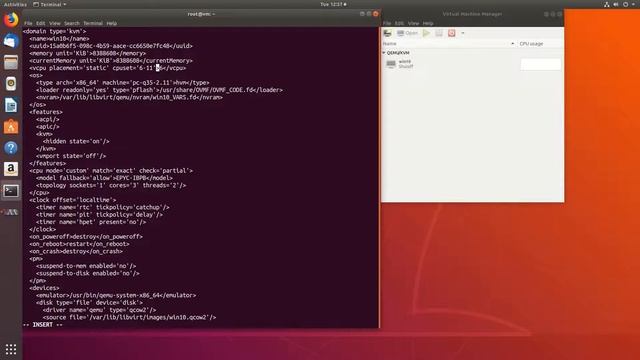Click the EPYC-IBPB model line
The height and width of the screenshot is (360, 640).
click(104, 178)
